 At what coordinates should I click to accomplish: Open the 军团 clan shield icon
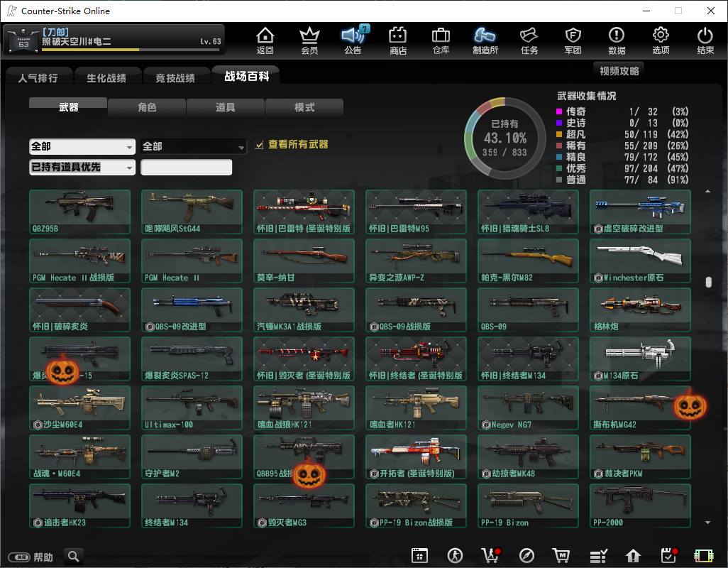click(573, 40)
